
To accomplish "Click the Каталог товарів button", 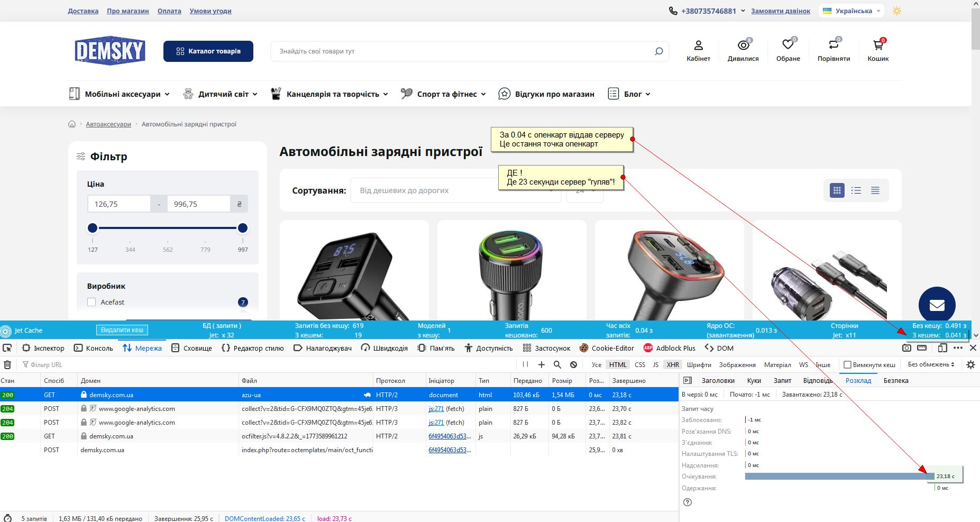I will pyautogui.click(x=208, y=51).
